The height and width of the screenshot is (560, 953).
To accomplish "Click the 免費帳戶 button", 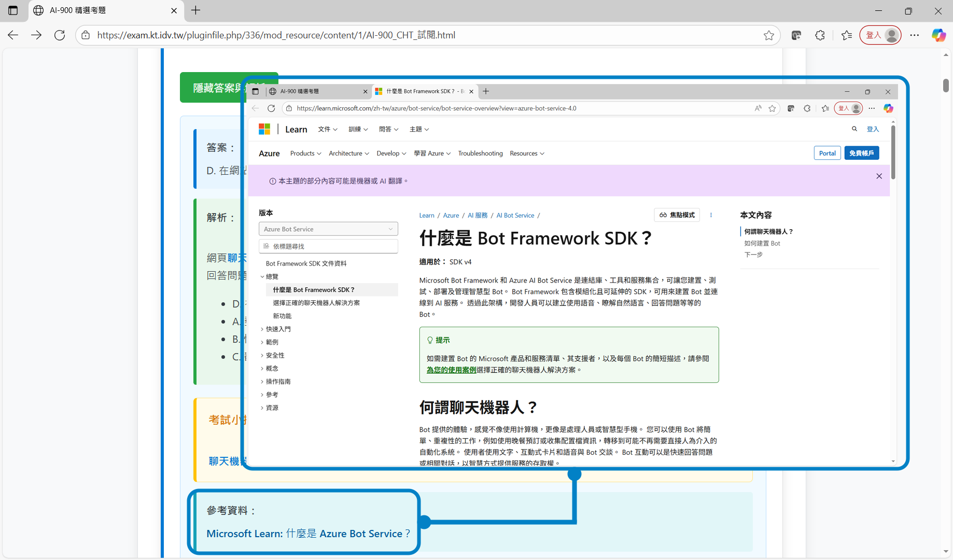I will click(x=861, y=153).
